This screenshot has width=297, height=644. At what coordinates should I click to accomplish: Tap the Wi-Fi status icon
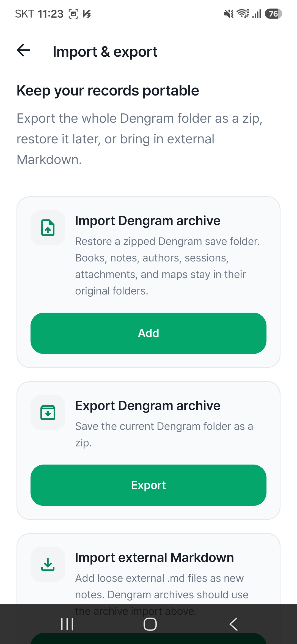pos(243,13)
